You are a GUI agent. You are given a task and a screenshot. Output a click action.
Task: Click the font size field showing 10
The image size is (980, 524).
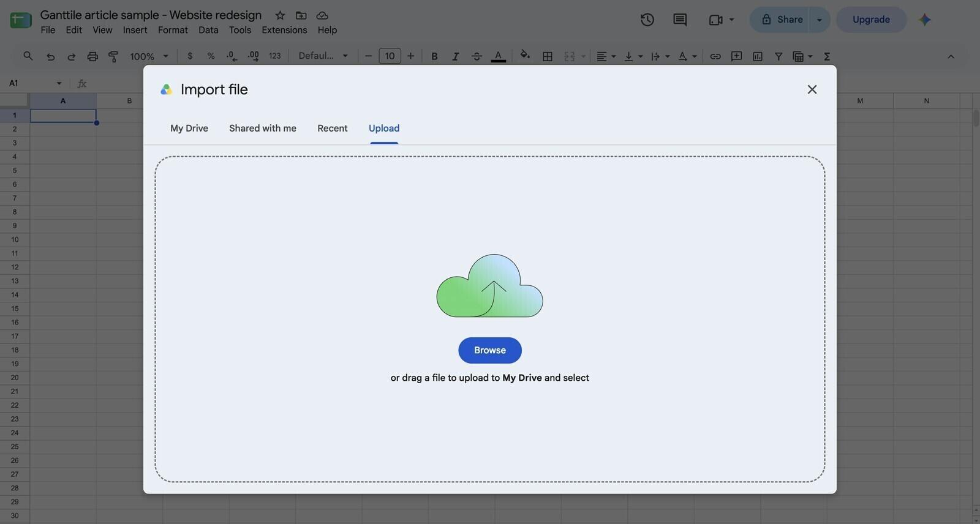coord(390,56)
